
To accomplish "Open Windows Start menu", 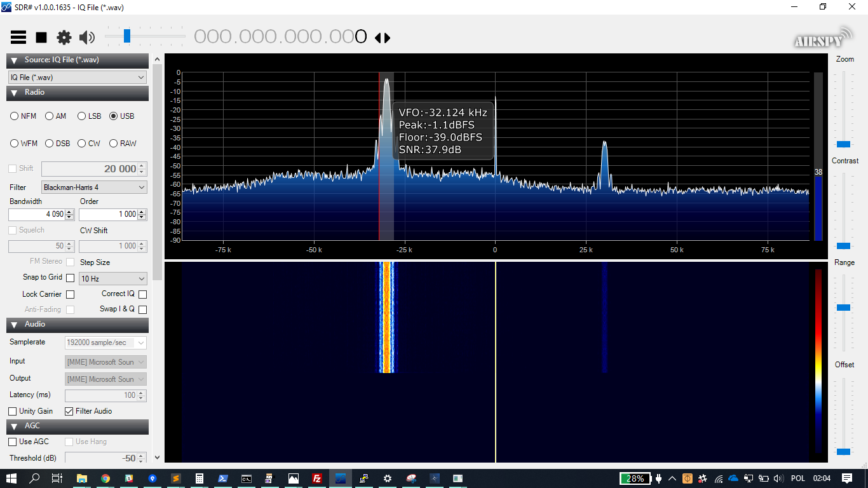I will click(12, 478).
